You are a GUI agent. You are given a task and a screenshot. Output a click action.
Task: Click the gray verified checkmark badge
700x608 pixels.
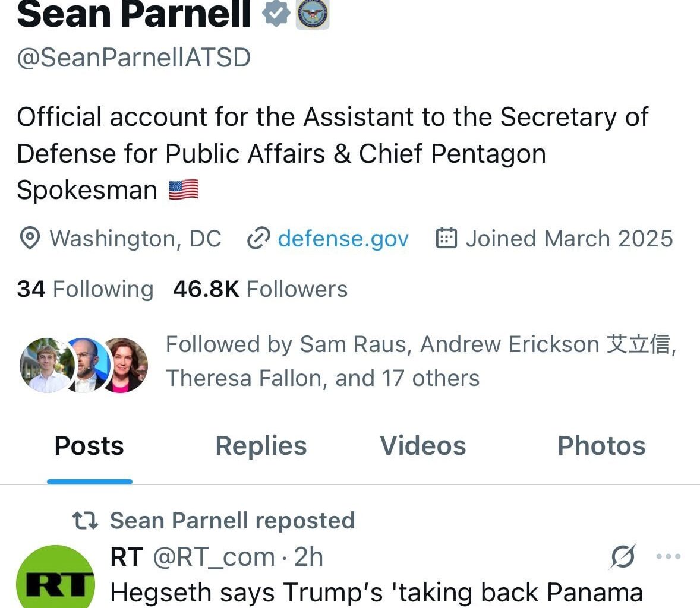tap(277, 13)
